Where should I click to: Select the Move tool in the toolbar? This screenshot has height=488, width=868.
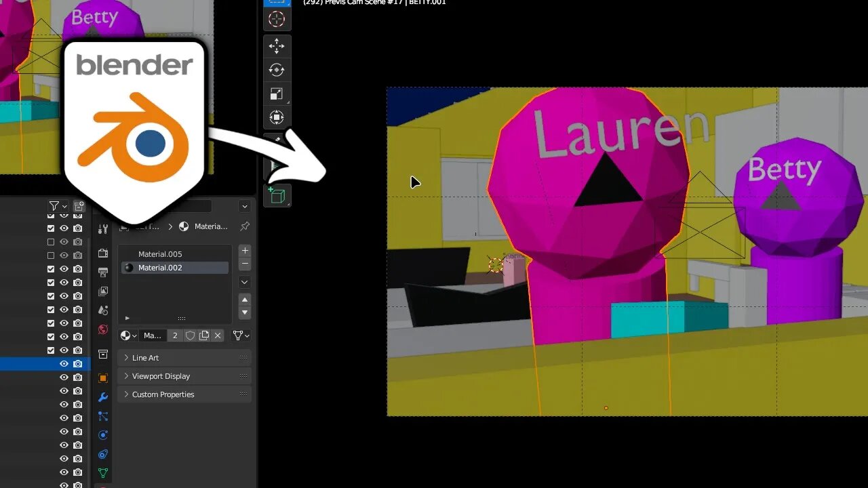click(x=277, y=46)
